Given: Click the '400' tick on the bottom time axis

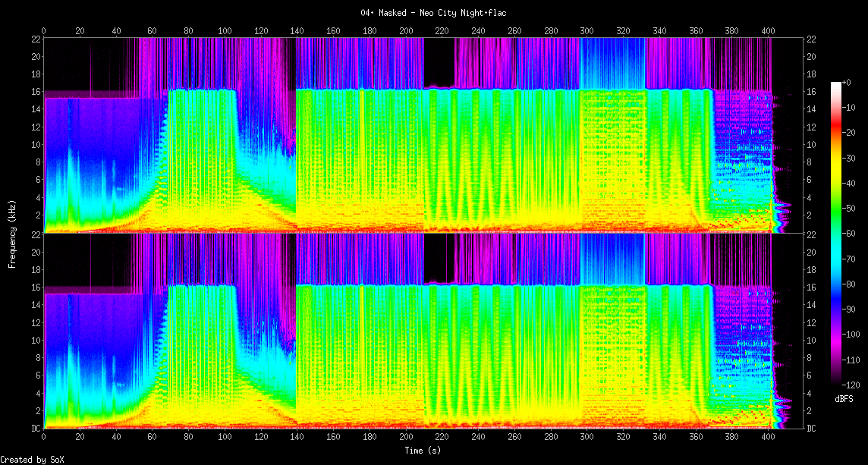Looking at the screenshot, I should [x=767, y=438].
